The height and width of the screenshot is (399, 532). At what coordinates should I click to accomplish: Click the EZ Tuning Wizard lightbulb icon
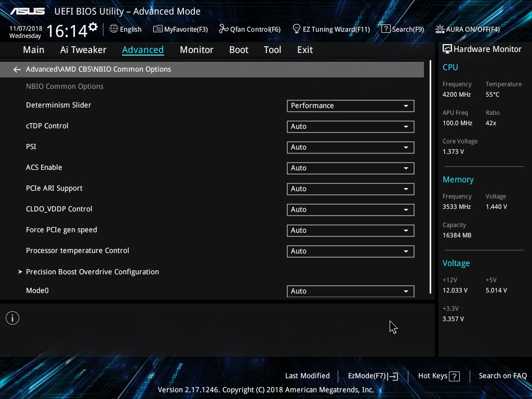click(297, 29)
